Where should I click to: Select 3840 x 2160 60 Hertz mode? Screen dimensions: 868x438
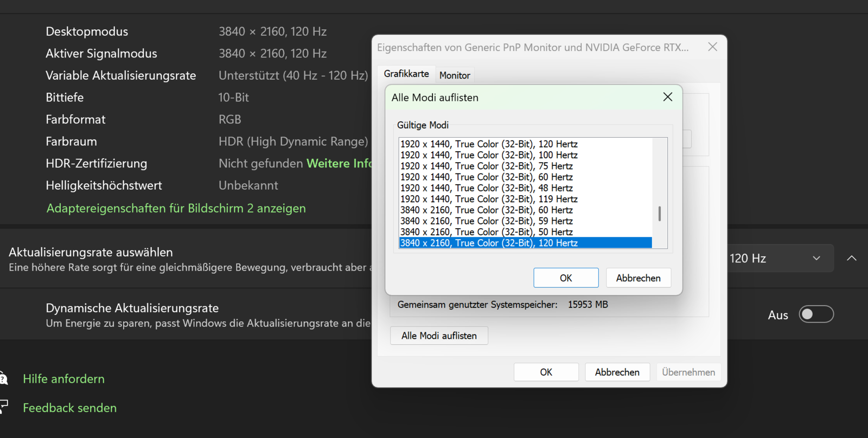(x=525, y=210)
